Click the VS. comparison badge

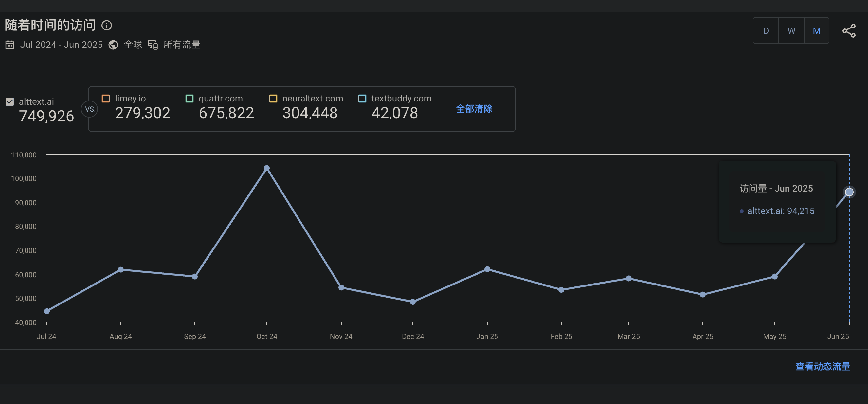(90, 109)
